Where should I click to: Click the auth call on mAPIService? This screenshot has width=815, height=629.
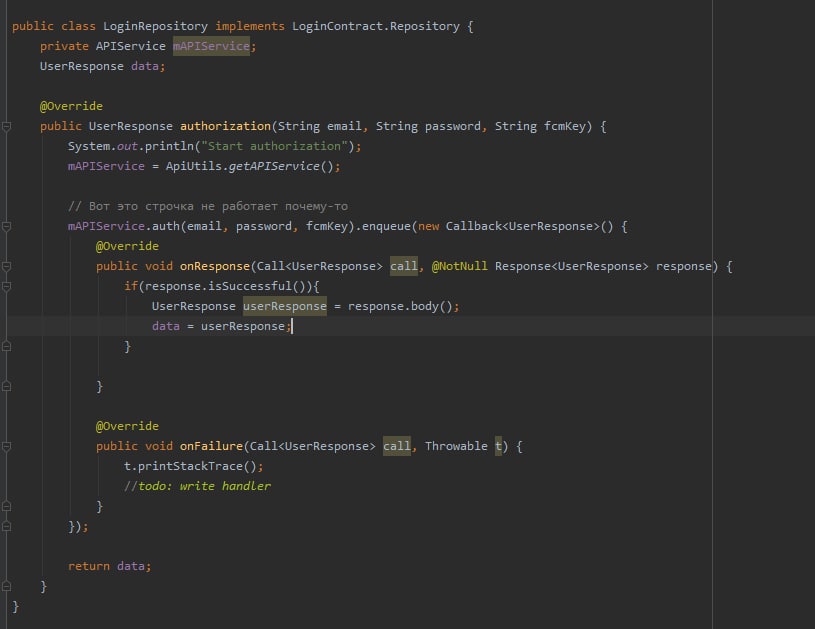point(165,226)
